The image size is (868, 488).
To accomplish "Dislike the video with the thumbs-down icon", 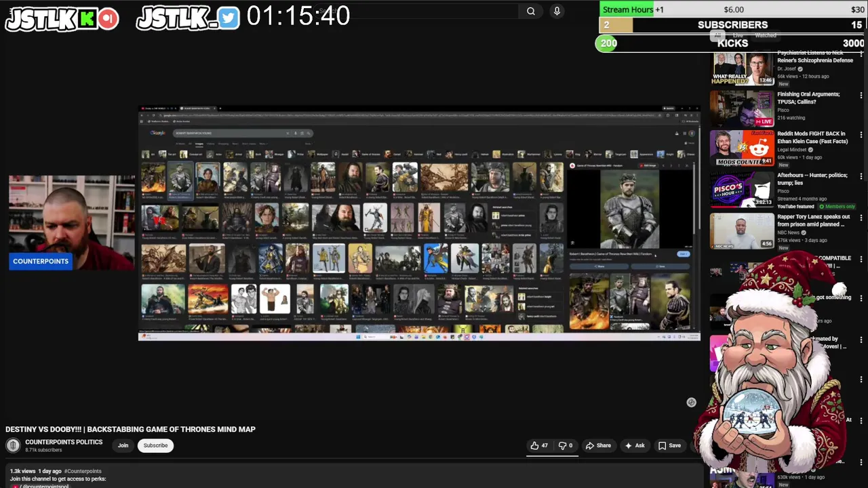I will 566,445.
